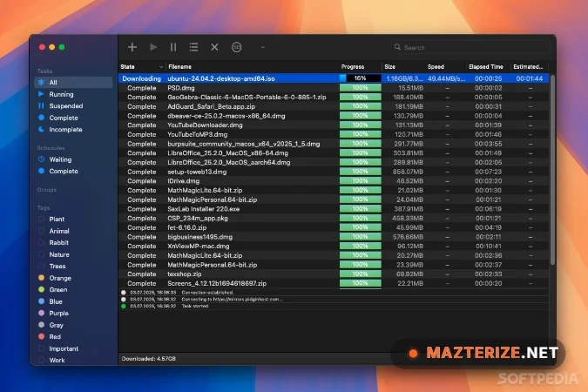Select IDrive.dmg row
Screen dimensions: 588x392
pyautogui.click(x=334, y=181)
